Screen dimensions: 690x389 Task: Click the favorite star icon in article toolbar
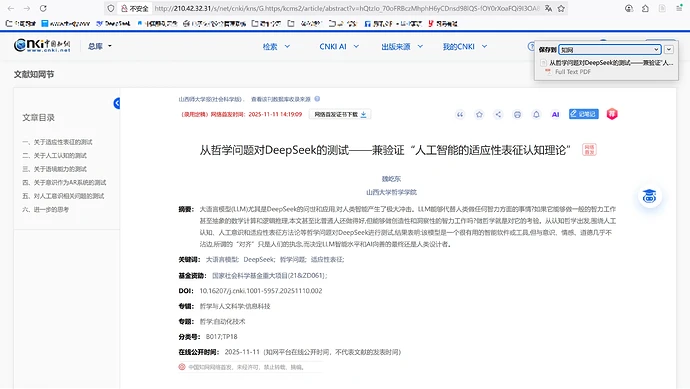click(479, 114)
